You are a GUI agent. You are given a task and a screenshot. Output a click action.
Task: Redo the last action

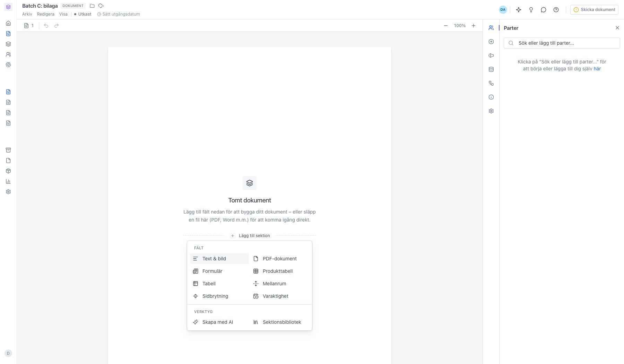coord(57,26)
